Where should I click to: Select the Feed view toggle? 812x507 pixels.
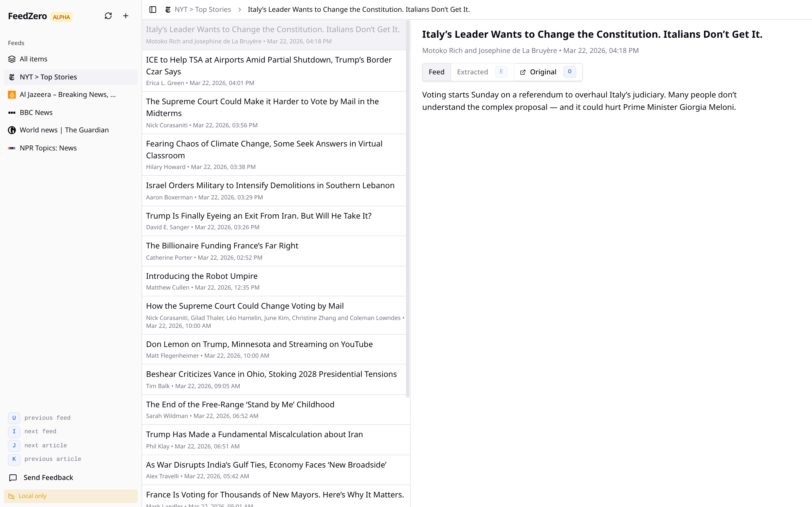coord(436,72)
